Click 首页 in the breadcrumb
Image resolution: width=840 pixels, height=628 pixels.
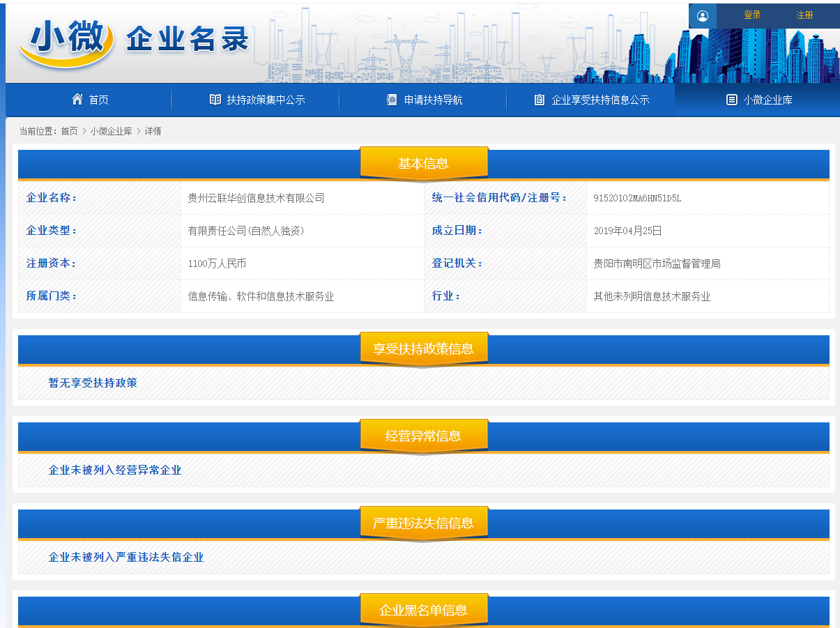69,131
